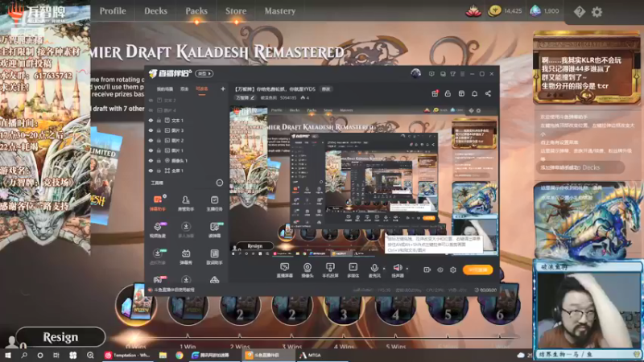
Task: Open MTG Arena help question-mark icon
Action: tap(579, 12)
